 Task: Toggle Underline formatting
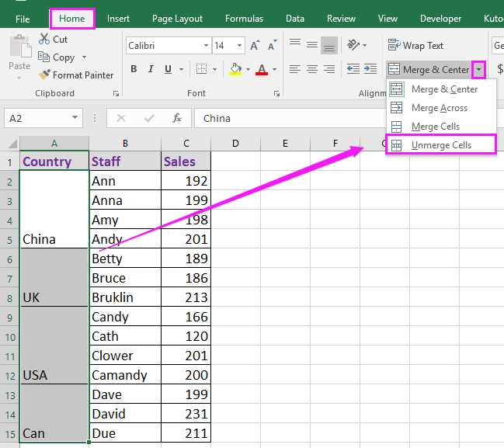pyautogui.click(x=168, y=69)
